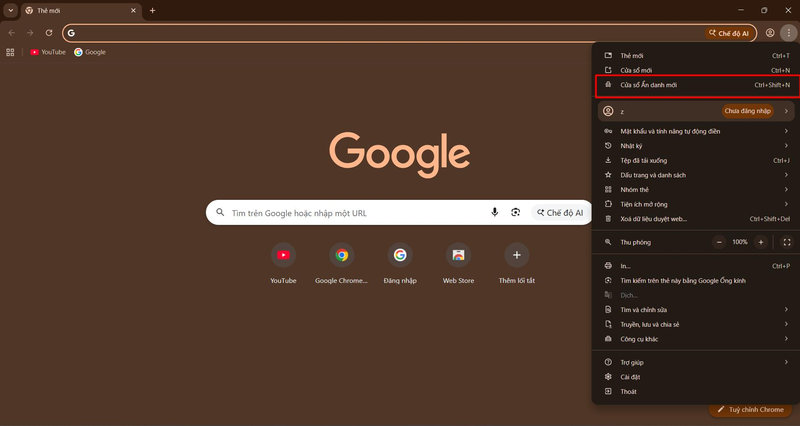The width and height of the screenshot is (800, 426).
Task: Open 'Cài đặt' settings menu item
Action: click(x=696, y=377)
